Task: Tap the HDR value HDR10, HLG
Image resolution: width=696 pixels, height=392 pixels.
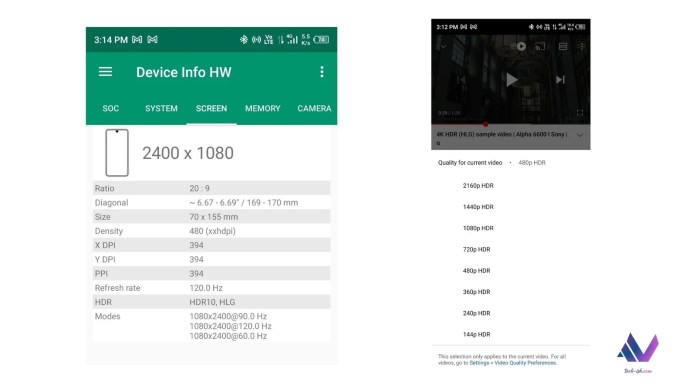Action: point(212,302)
